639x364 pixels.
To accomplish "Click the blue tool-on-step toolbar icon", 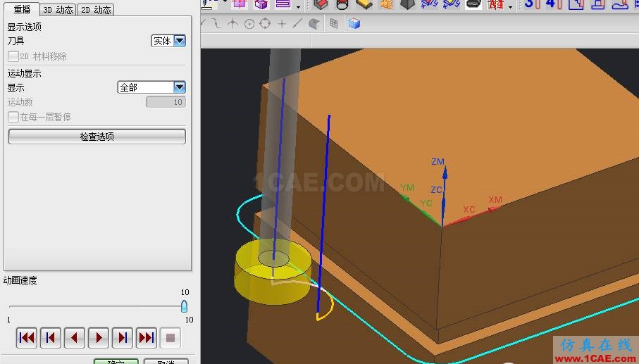I will [598, 4].
